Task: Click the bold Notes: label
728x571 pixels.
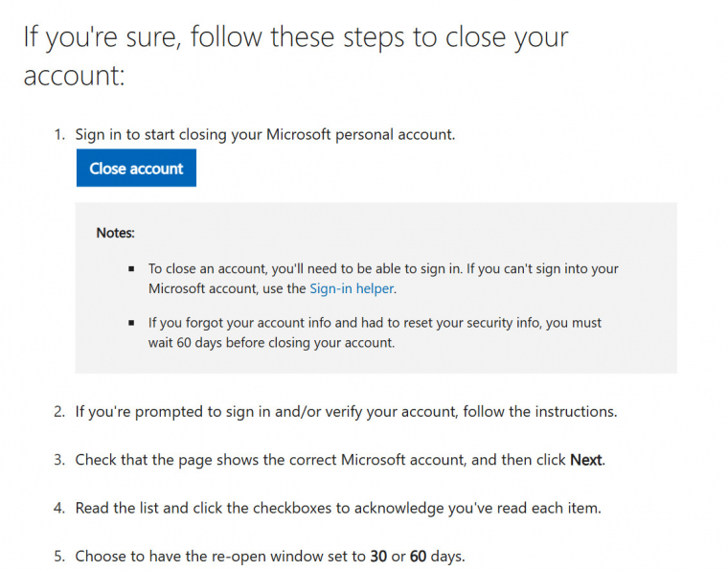Action: 116,233
